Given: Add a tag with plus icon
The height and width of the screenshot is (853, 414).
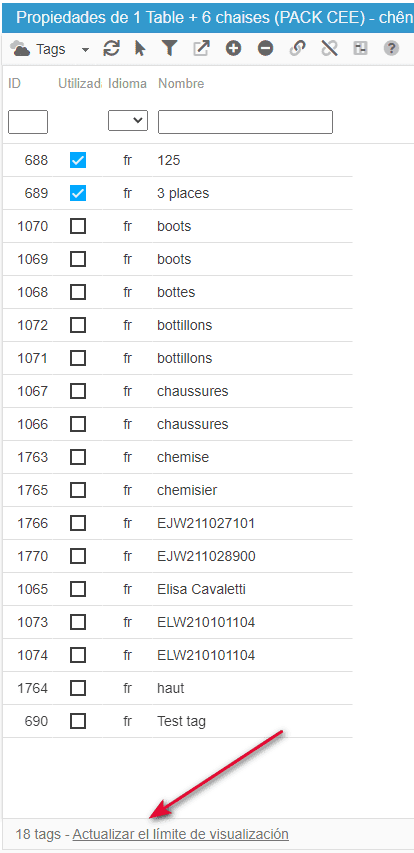Looking at the screenshot, I should tap(234, 49).
